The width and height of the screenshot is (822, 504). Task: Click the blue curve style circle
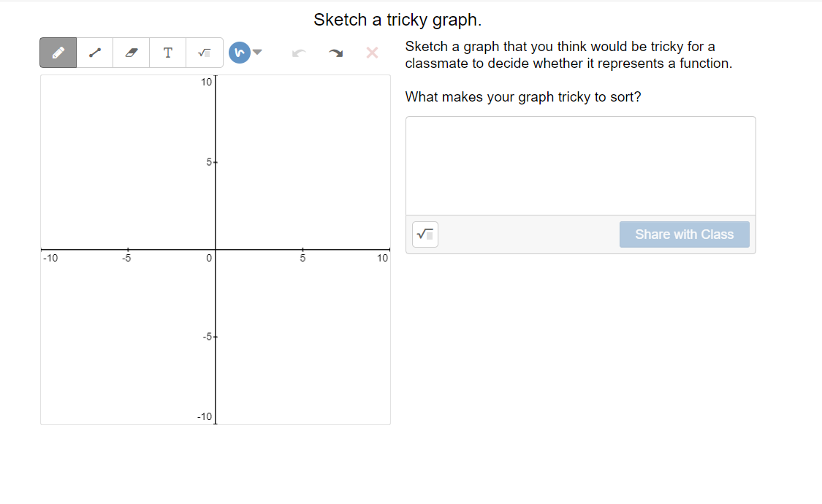(240, 52)
